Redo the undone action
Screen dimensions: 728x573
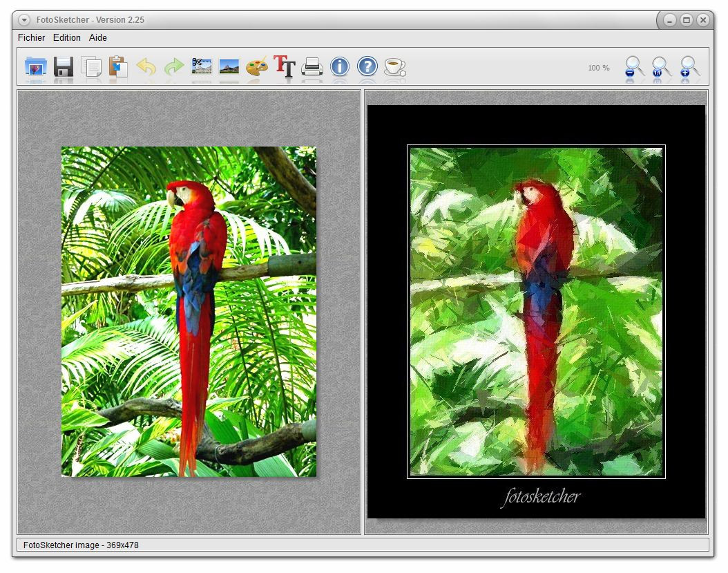(x=173, y=66)
